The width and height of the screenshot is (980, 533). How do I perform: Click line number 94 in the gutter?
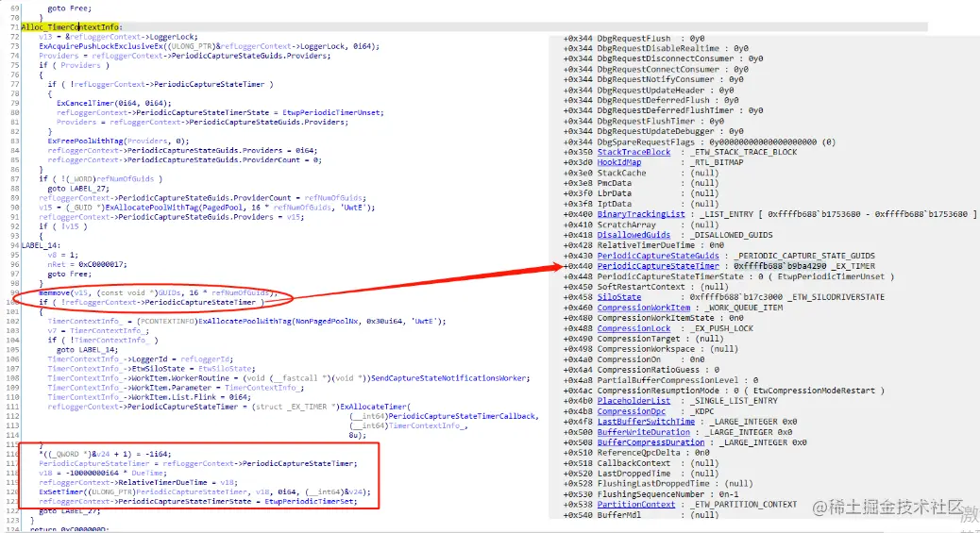14,245
